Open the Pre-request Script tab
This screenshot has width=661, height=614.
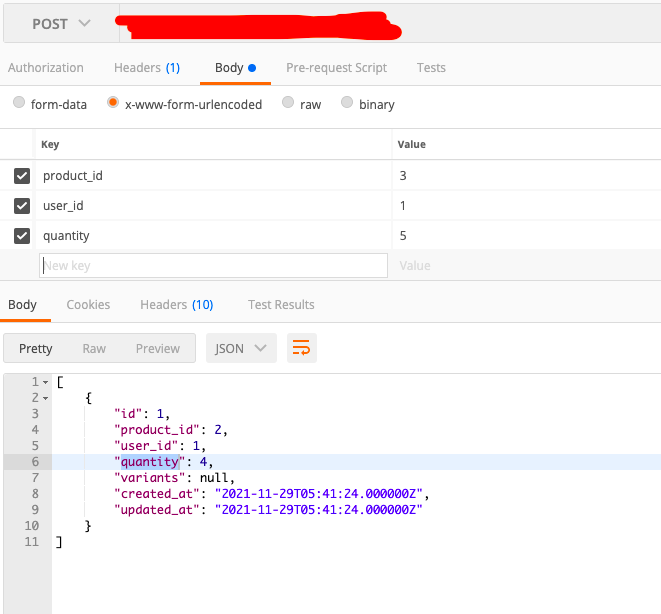click(336, 68)
